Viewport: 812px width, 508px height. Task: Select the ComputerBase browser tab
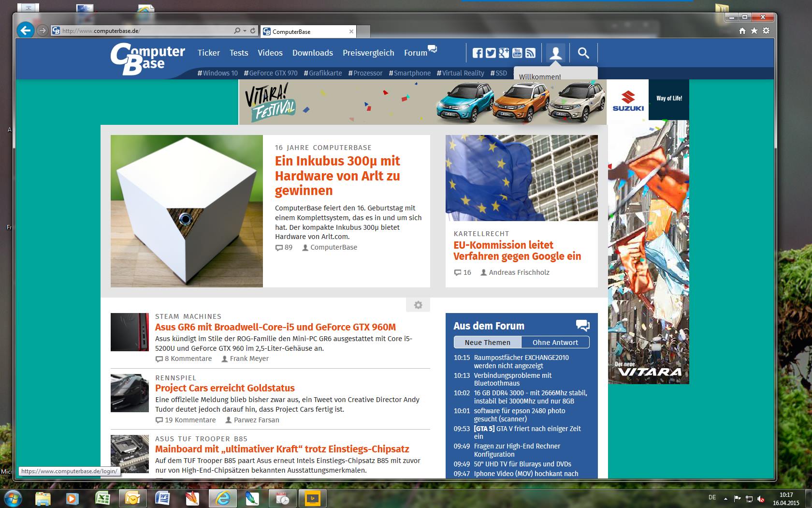pyautogui.click(x=308, y=31)
